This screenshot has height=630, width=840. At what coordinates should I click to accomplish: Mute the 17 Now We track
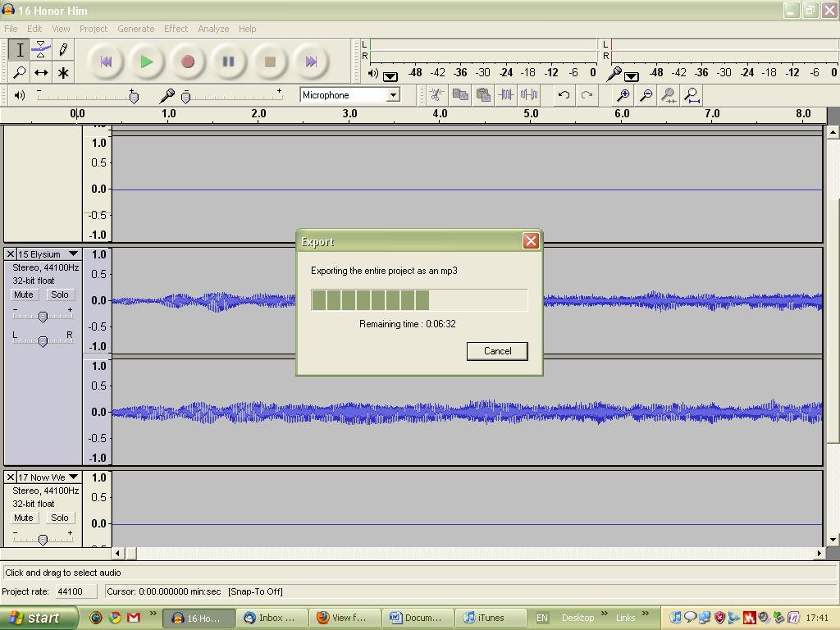24,518
